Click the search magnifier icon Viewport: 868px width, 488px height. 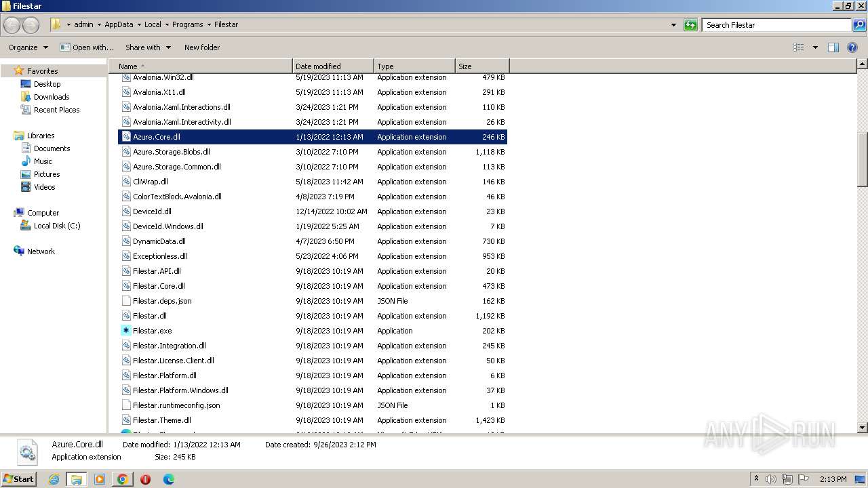pyautogui.click(x=859, y=25)
